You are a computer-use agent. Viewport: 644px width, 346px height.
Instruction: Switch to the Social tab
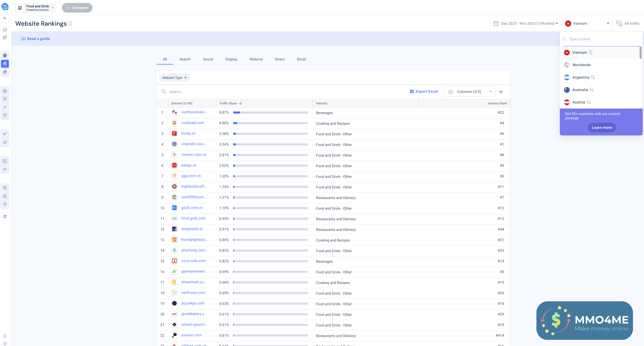(208, 59)
